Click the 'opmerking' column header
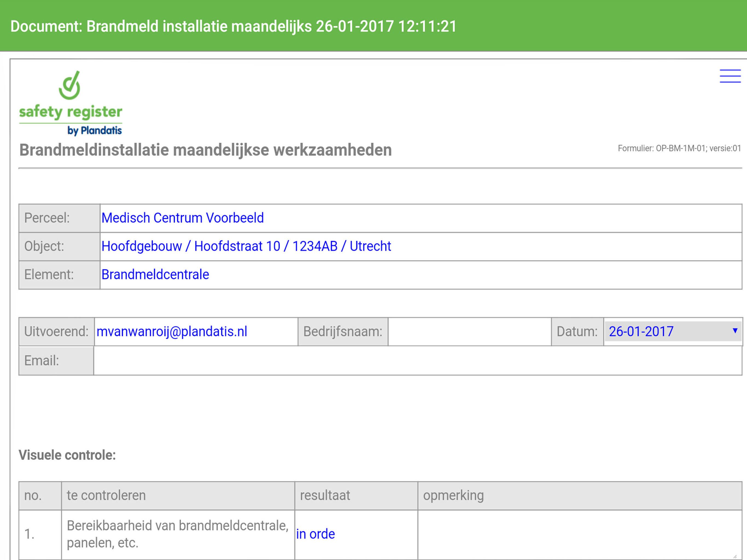The width and height of the screenshot is (747, 560). (x=579, y=496)
